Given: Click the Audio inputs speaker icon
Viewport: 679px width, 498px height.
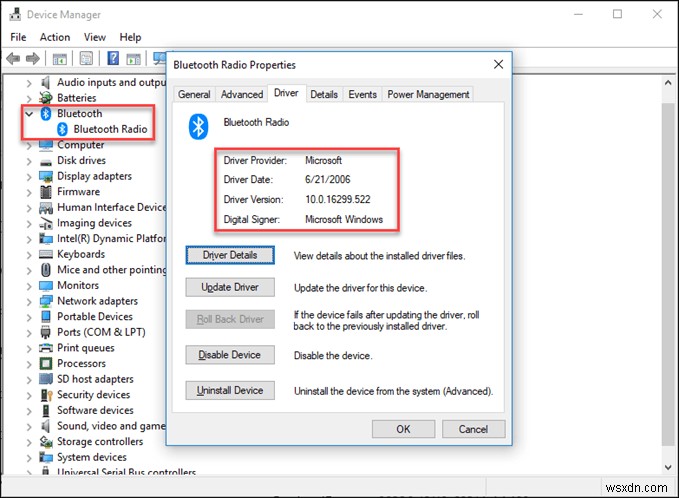Looking at the screenshot, I should click(x=45, y=82).
